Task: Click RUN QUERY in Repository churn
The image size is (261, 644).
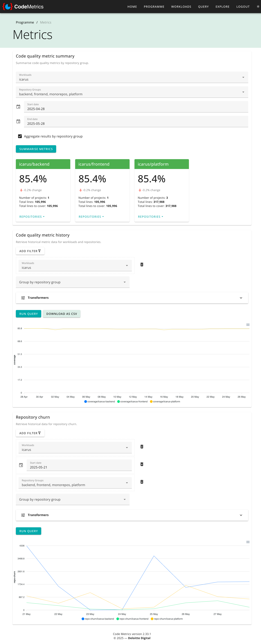Action: pos(28,531)
